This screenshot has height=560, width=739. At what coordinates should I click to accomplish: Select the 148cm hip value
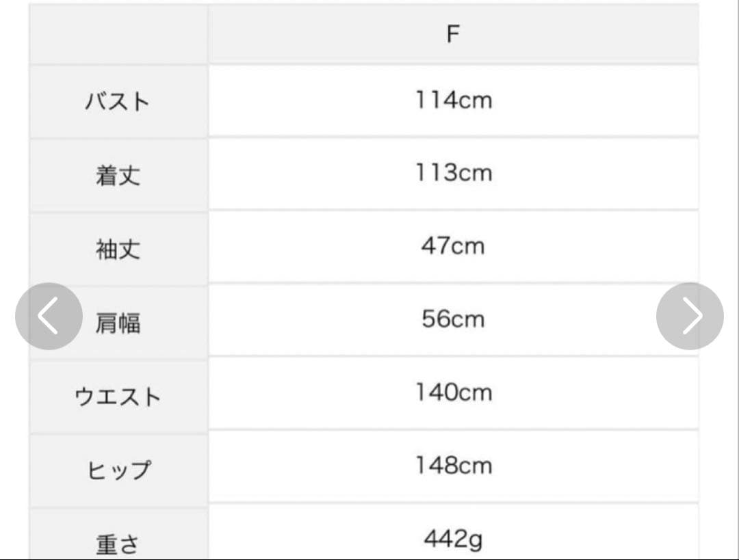(x=454, y=466)
